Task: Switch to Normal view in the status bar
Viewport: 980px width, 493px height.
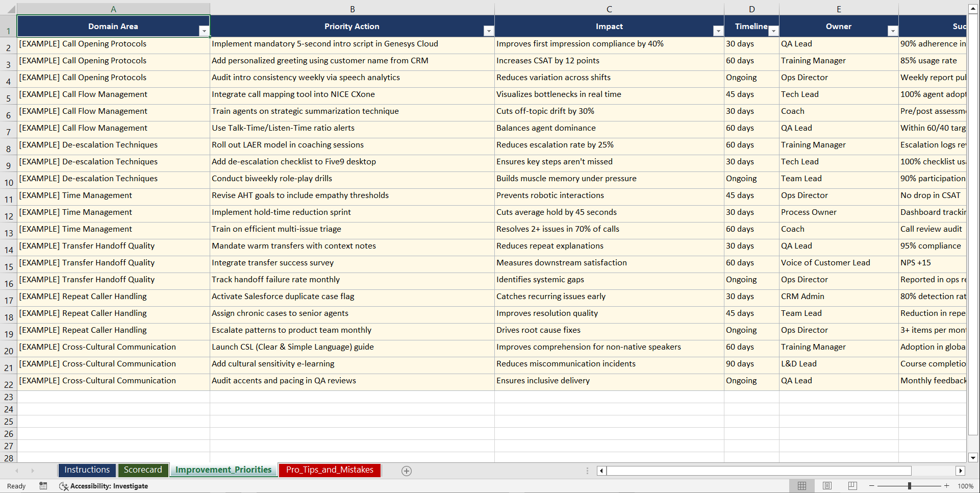Action: point(801,486)
